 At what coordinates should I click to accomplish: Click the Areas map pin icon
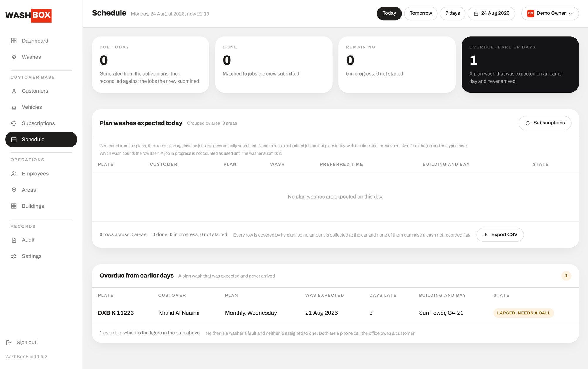pyautogui.click(x=14, y=190)
